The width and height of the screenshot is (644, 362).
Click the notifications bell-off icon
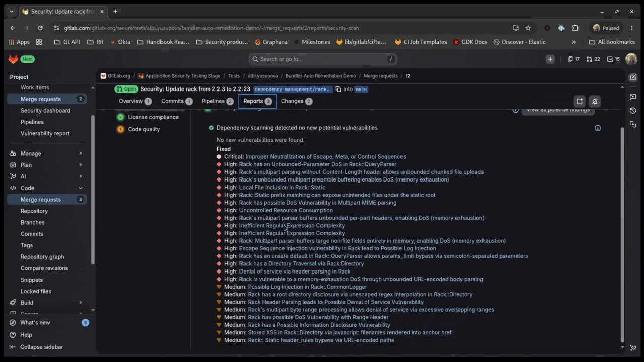595,101
